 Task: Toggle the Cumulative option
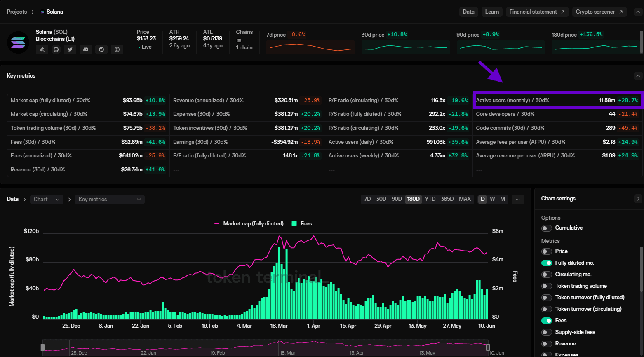tap(547, 228)
